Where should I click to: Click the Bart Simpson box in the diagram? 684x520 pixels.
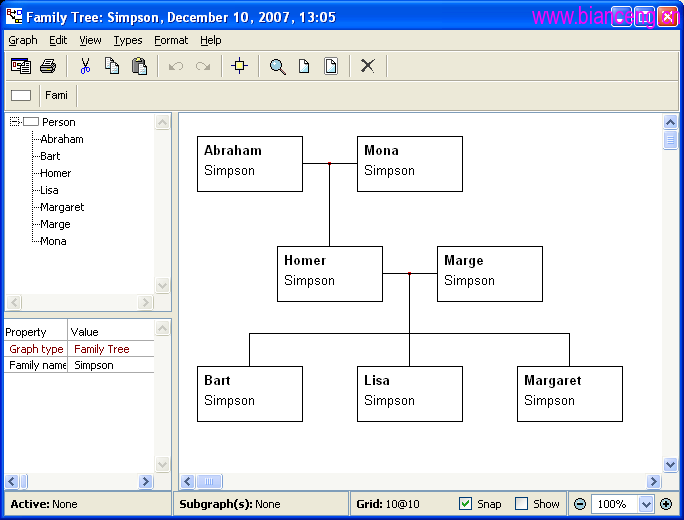point(250,394)
